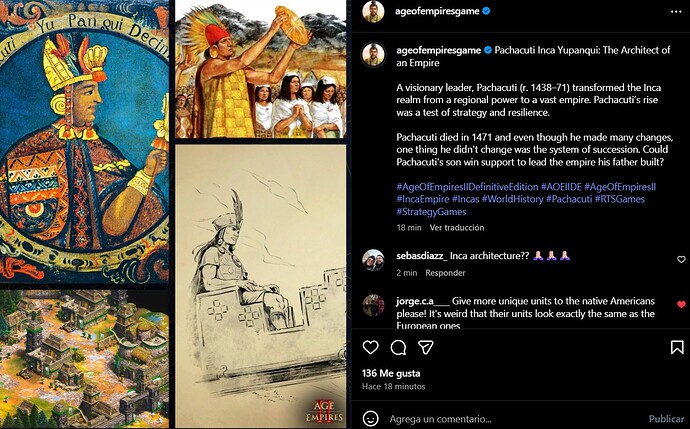This screenshot has height=429, width=690.
Task: Like sebasdiazz_ comment heart
Action: coord(681,260)
